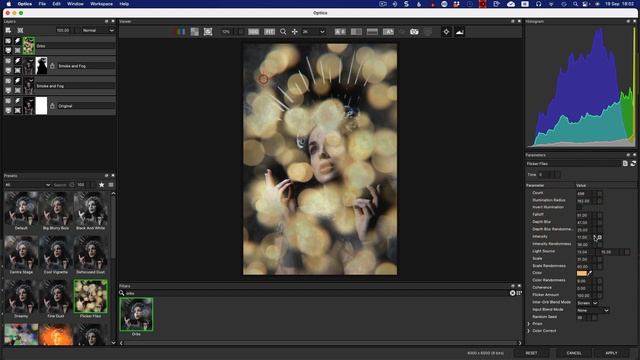Expand the Color Correct parameter group
640x360 pixels.
click(529, 331)
